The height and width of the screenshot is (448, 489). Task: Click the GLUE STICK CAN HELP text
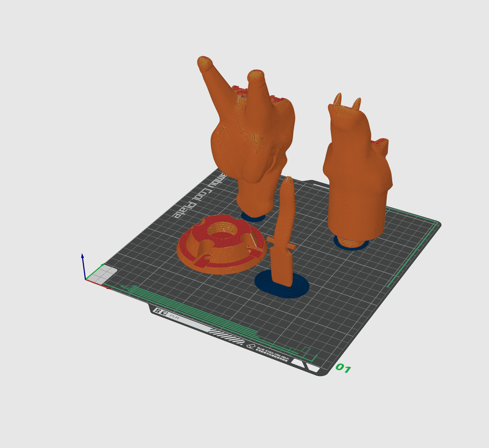tap(273, 353)
